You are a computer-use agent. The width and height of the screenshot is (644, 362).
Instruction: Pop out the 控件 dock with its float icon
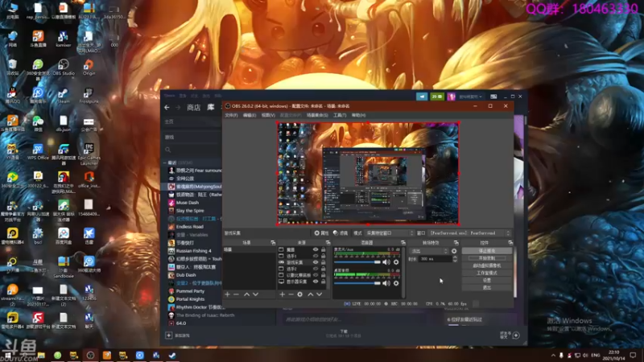(x=510, y=243)
